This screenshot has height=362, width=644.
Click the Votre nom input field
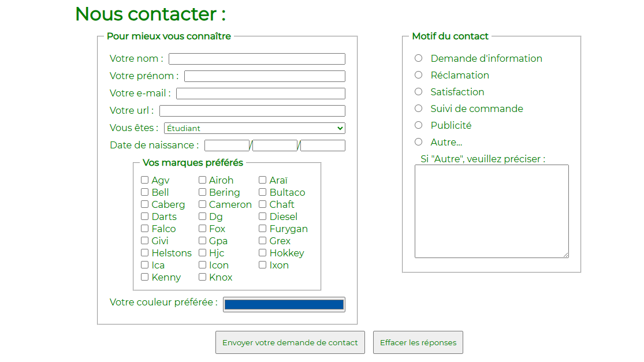pyautogui.click(x=256, y=58)
